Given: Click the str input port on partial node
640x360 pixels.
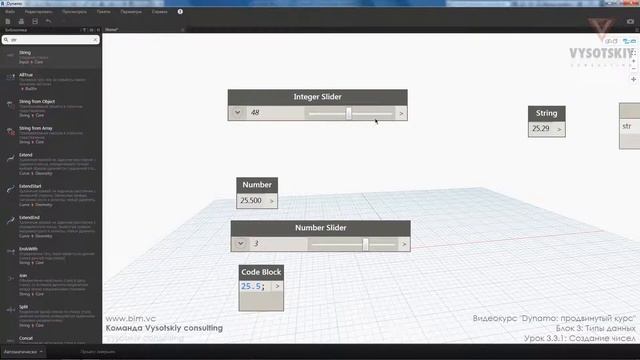Looking at the screenshot, I should click(x=628, y=126).
